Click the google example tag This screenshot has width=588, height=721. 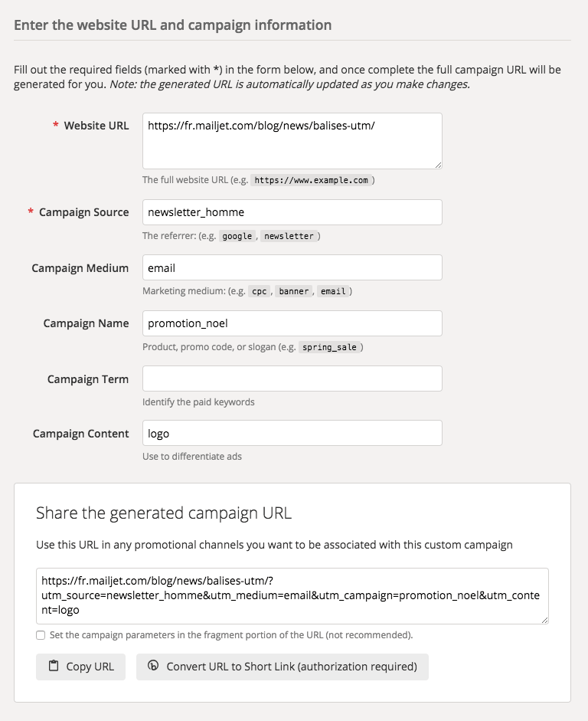pos(237,236)
